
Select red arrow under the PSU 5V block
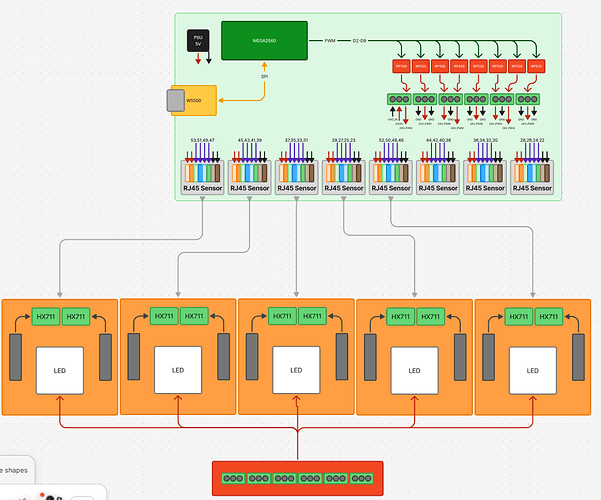tap(198, 58)
